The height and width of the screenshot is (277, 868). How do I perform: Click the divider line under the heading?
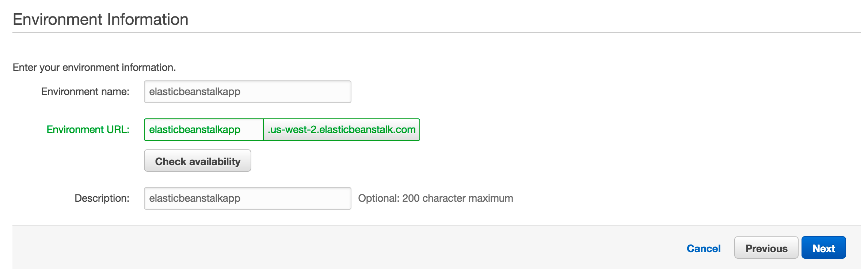coord(434,33)
